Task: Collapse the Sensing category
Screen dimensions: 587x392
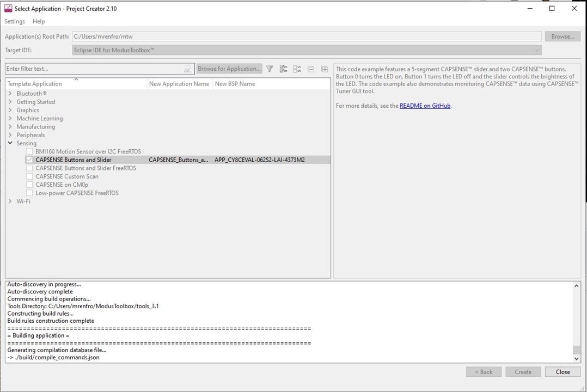Action: pos(10,143)
